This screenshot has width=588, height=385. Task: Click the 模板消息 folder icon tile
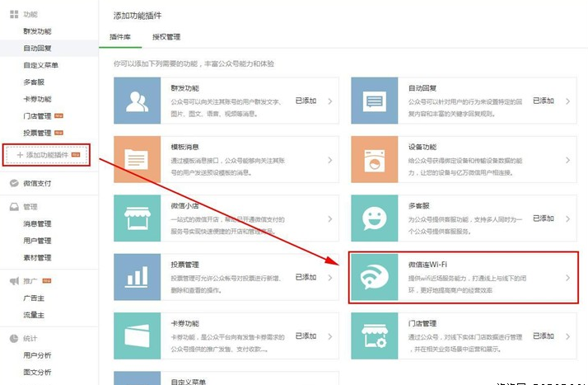tap(138, 159)
